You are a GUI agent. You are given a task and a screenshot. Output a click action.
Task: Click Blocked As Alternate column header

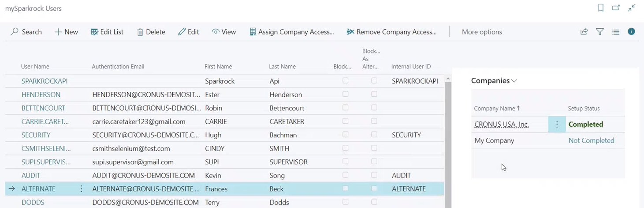(371, 59)
